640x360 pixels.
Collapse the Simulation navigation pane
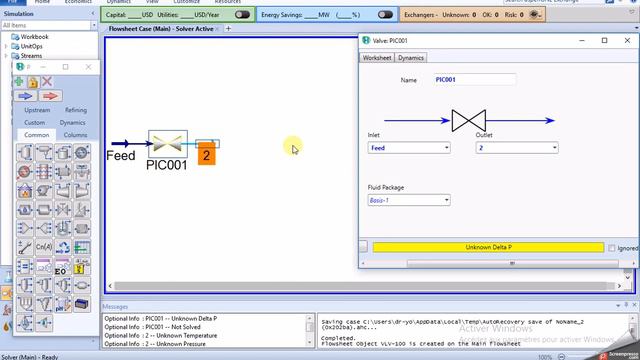93,13
